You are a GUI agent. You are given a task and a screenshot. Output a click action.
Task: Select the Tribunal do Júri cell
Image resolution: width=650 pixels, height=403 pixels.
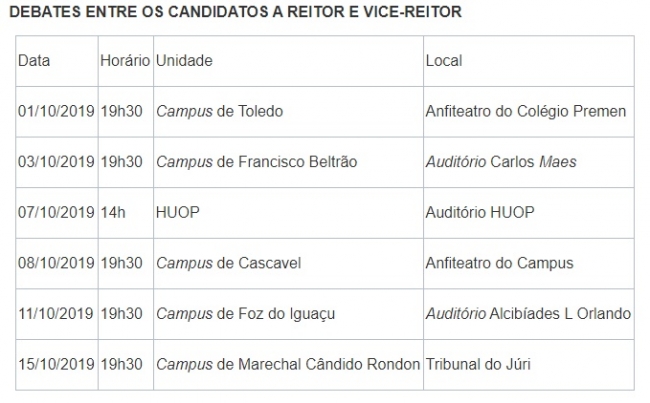pyautogui.click(x=529, y=364)
